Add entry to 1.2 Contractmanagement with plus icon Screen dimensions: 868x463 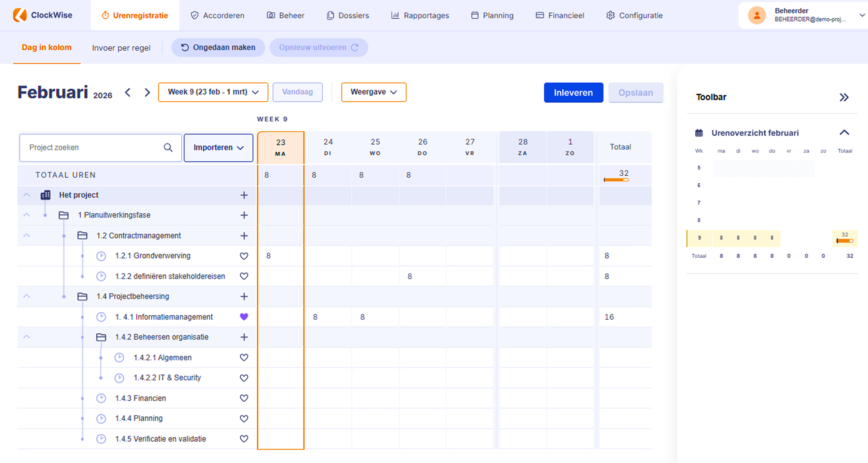coord(244,235)
